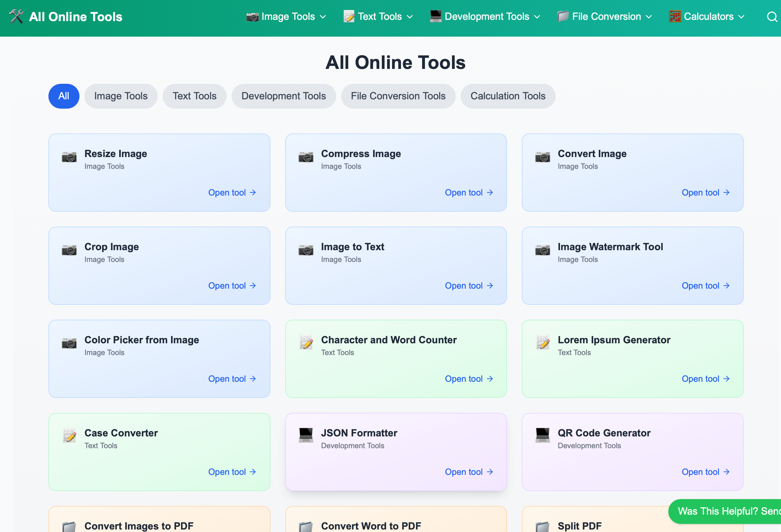Click the Convert Word to PDF title

371,526
